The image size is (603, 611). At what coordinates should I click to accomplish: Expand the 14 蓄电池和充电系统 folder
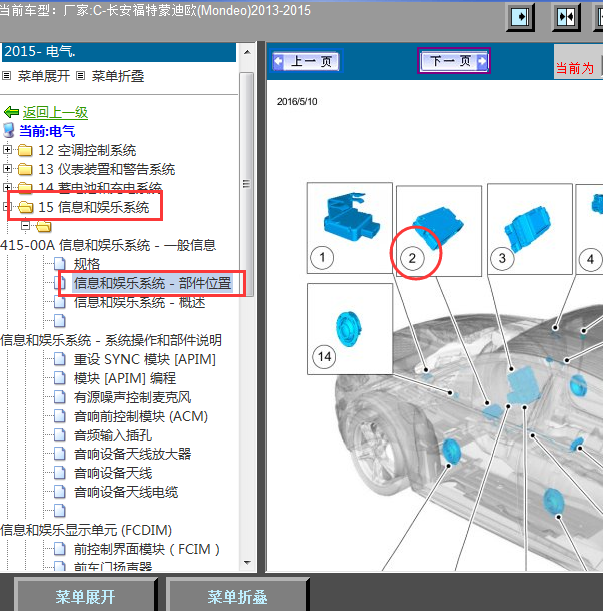pos(7,187)
